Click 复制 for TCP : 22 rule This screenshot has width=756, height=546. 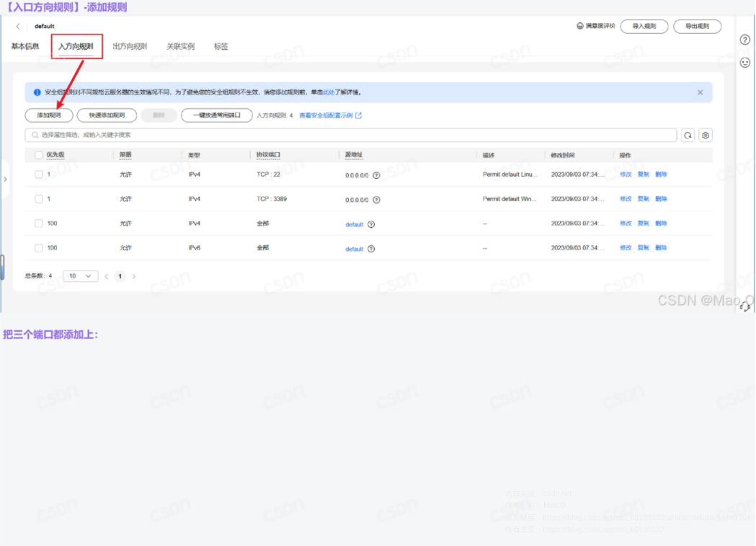[x=643, y=175]
